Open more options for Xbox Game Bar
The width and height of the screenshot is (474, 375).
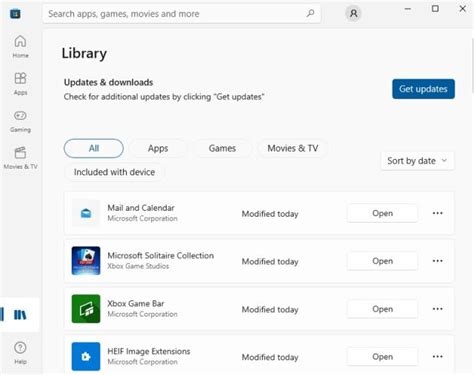coord(437,309)
